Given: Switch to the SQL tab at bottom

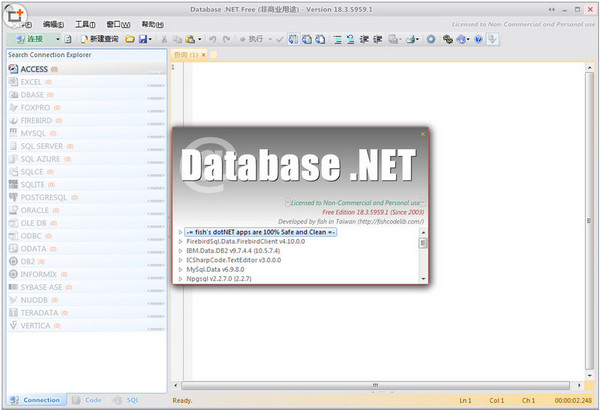Looking at the screenshot, I should pyautogui.click(x=126, y=399).
